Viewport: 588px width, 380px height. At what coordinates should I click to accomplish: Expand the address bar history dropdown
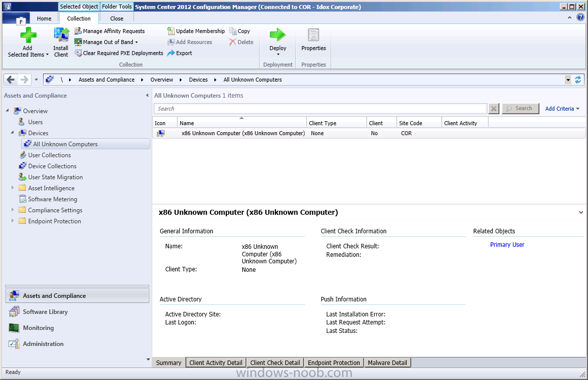pyautogui.click(x=568, y=80)
